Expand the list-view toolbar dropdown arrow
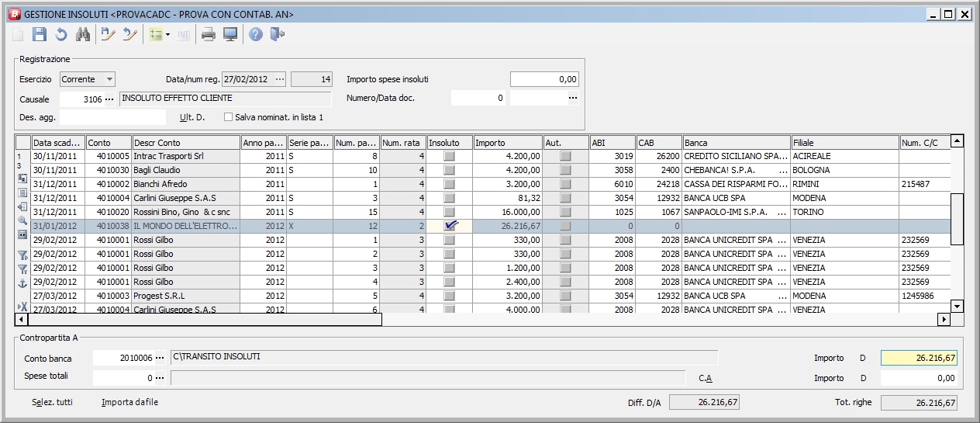Screen dimensions: 980x423 (167, 35)
